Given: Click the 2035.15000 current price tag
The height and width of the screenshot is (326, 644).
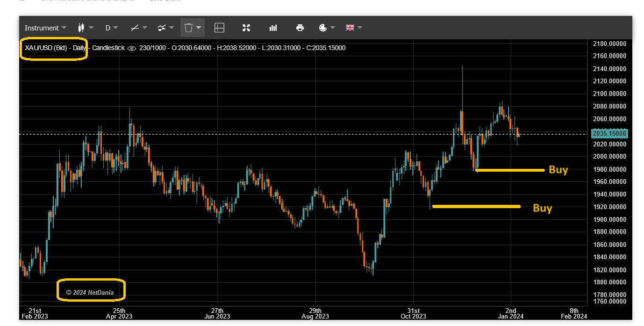Looking at the screenshot, I should point(609,134).
